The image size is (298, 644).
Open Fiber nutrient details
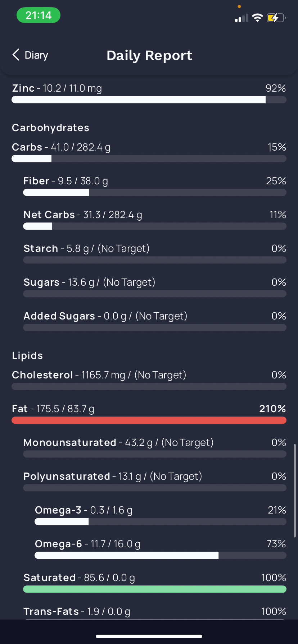tap(155, 186)
